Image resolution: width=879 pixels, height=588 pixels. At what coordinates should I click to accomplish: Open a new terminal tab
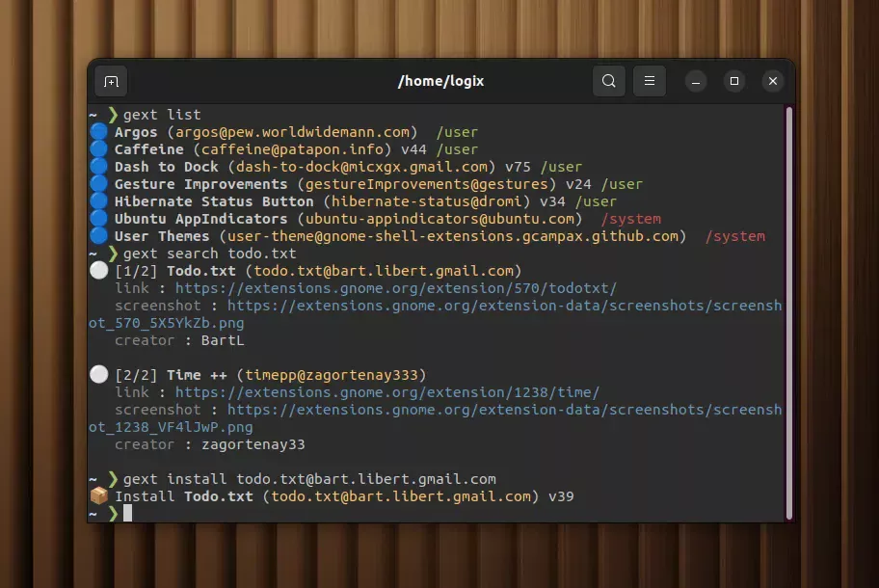point(110,81)
